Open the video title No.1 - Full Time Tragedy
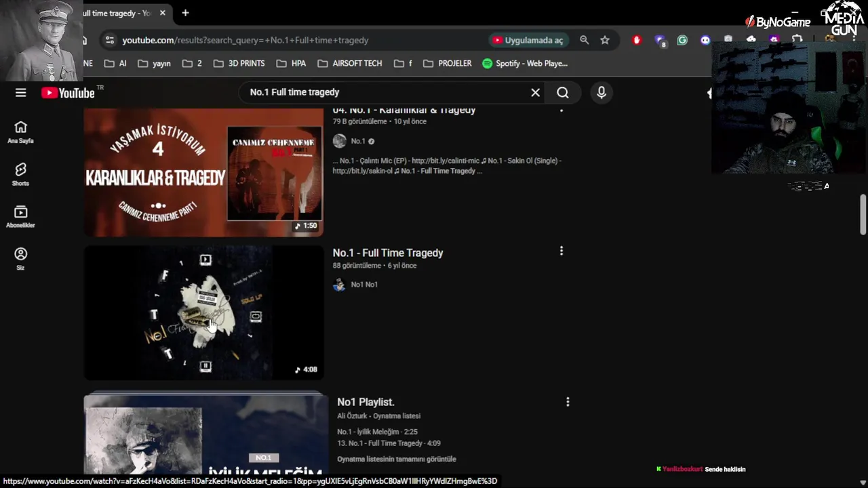Screen dimensions: 868x488 click(387, 253)
